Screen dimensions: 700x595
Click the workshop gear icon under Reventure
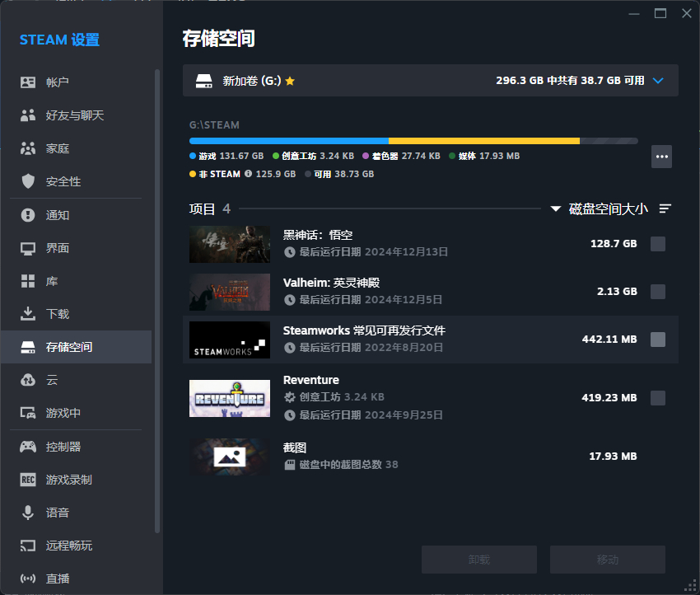click(x=290, y=397)
